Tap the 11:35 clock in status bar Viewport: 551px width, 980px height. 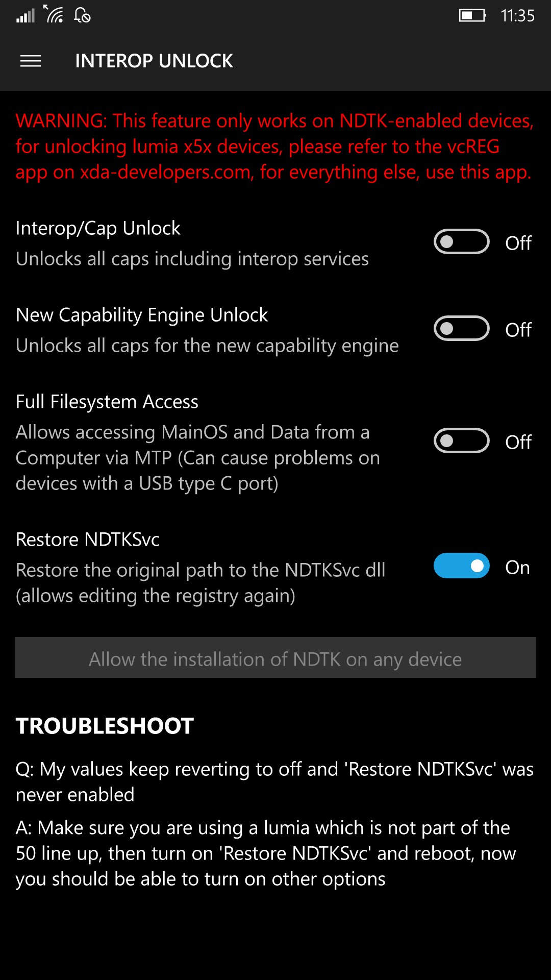pyautogui.click(x=517, y=16)
